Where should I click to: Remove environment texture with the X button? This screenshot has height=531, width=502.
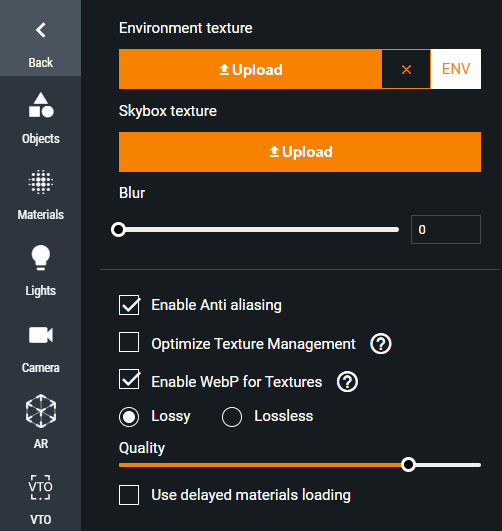[x=406, y=69]
